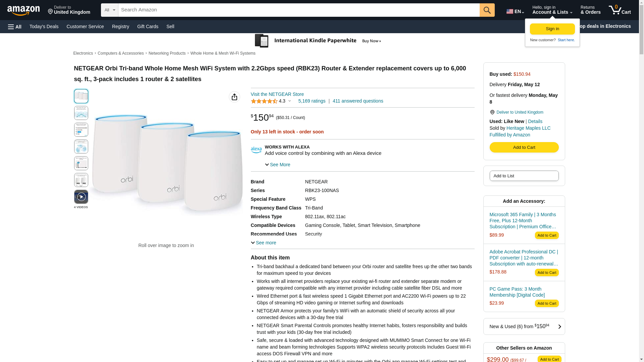Go to Gift Cards in navigation
The height and width of the screenshot is (362, 644).
(x=148, y=26)
